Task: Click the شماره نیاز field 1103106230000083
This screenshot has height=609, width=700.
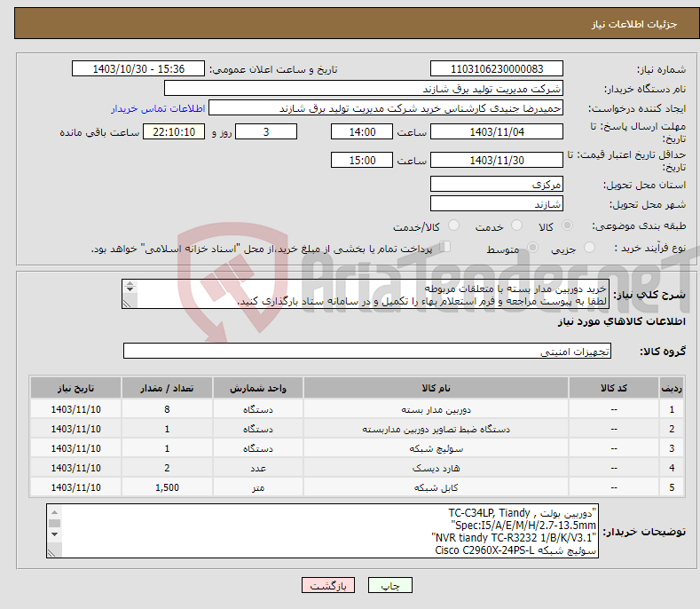Action: pos(497,69)
